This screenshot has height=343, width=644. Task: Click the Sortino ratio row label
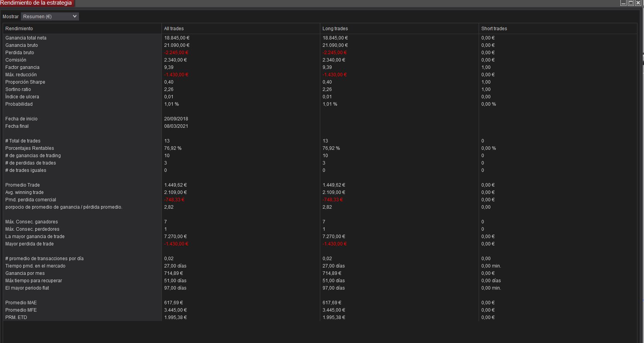coord(18,89)
